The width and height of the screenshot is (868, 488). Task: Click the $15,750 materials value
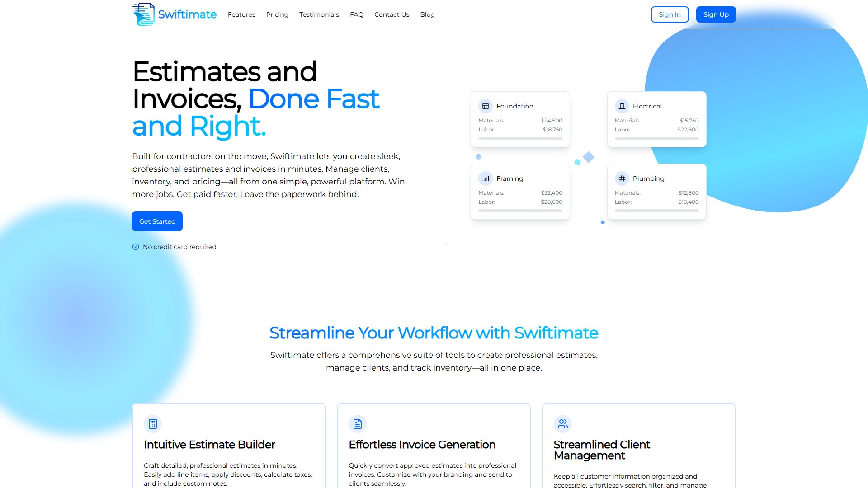689,121
